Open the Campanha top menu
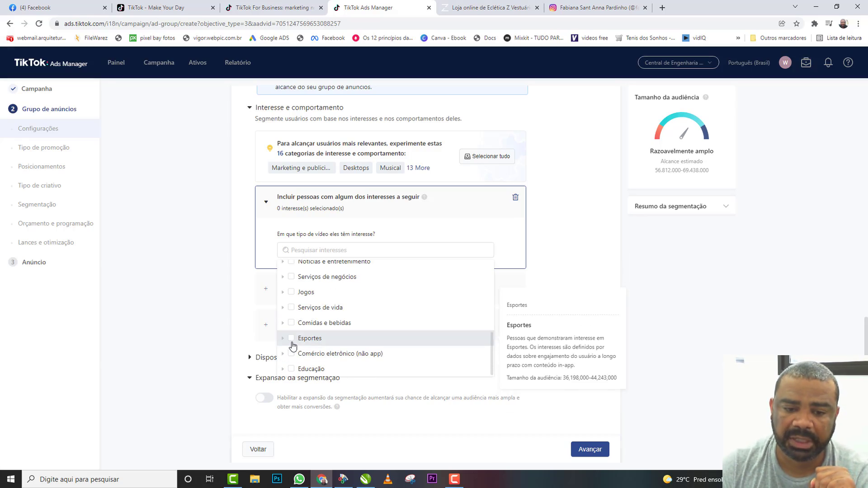Screen dimensions: 868x488 pyautogui.click(x=159, y=62)
